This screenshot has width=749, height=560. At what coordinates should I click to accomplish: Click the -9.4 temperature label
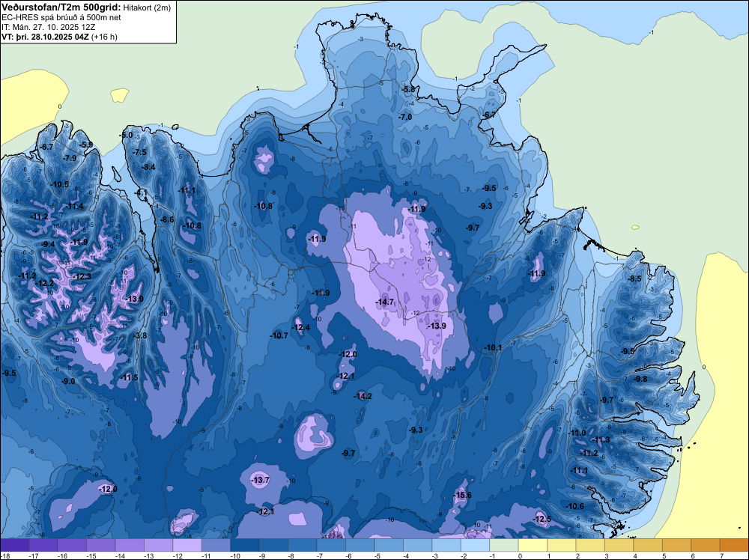[x=48, y=244]
